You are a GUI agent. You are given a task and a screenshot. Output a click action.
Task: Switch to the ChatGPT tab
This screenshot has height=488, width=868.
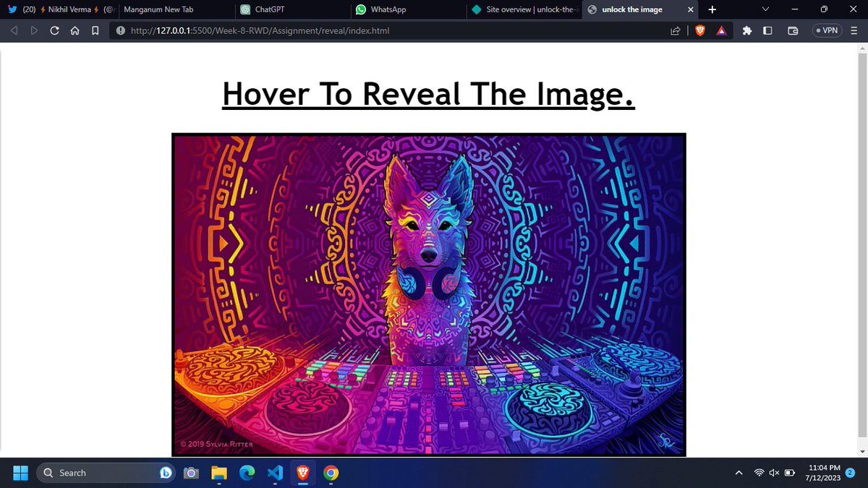click(292, 9)
